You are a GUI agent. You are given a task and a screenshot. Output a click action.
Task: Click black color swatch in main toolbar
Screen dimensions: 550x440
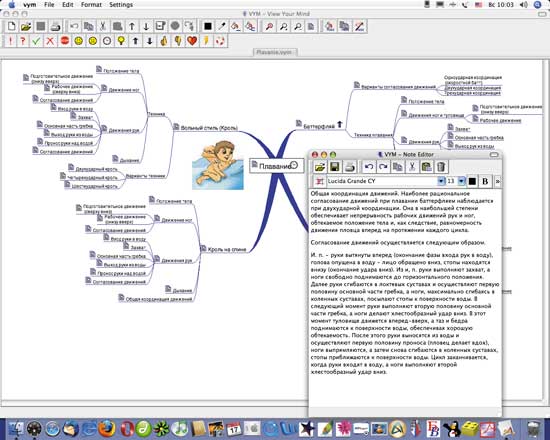(208, 26)
